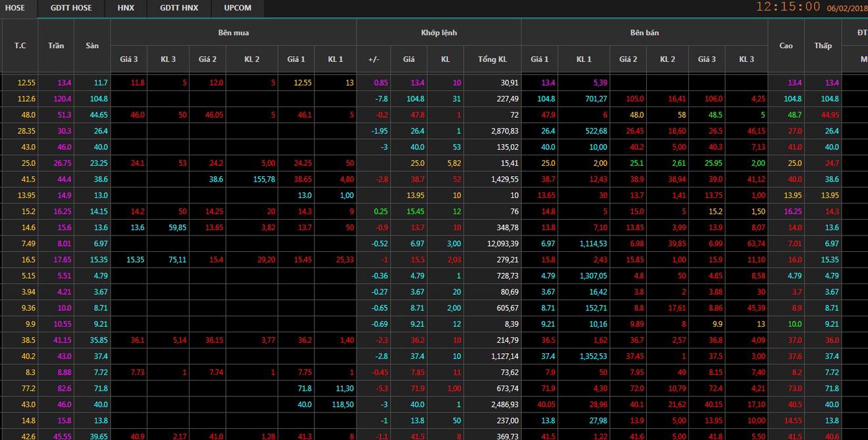Viewport: 868px width, 440px height.
Task: Switch to the UPCOM tab
Action: (238, 8)
